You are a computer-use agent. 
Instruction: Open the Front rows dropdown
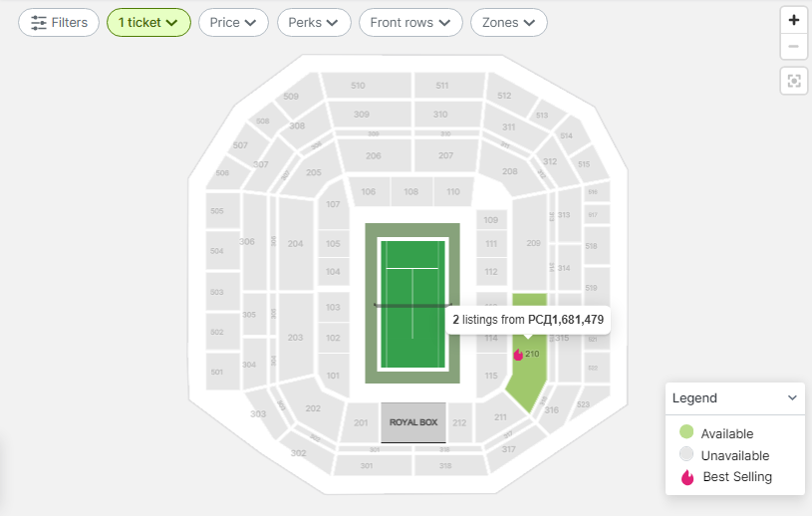coord(410,22)
